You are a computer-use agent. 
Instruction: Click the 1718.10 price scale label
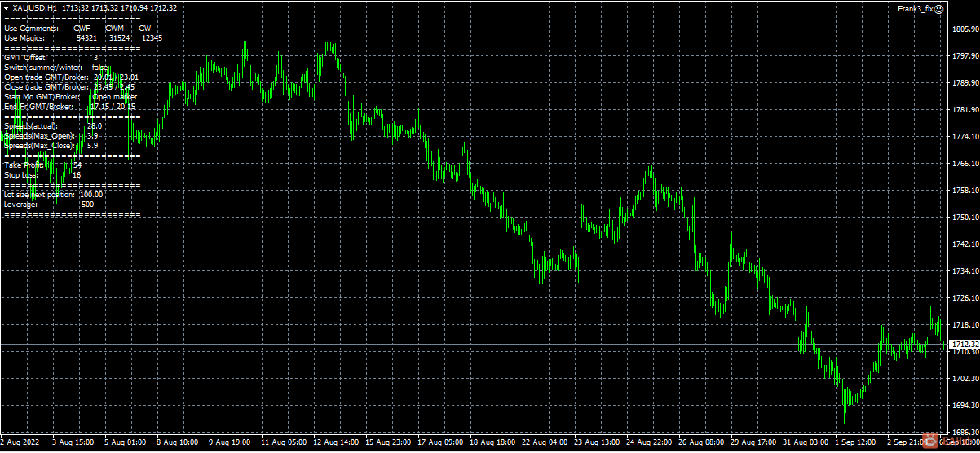[x=965, y=325]
